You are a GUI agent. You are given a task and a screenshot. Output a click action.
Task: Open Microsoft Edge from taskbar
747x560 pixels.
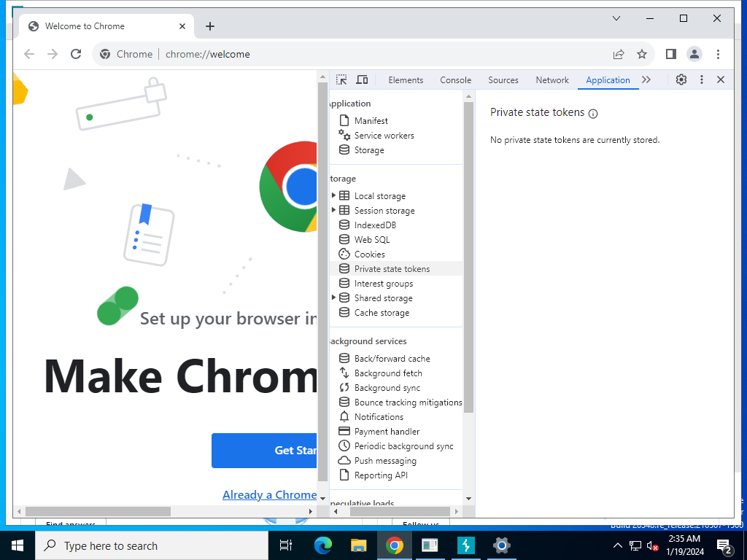pos(322,545)
